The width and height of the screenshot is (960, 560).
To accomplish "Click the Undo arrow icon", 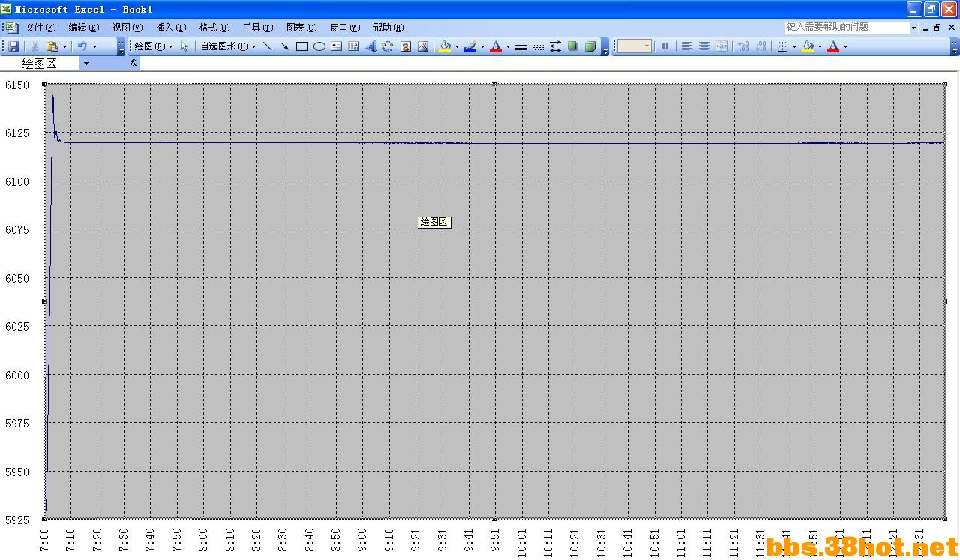I will [x=82, y=46].
